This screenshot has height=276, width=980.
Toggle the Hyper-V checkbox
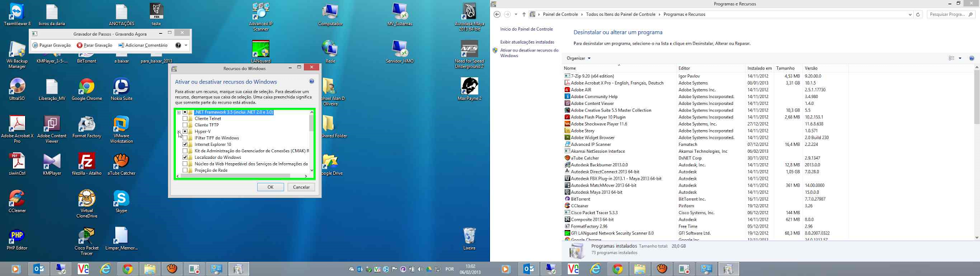[185, 131]
